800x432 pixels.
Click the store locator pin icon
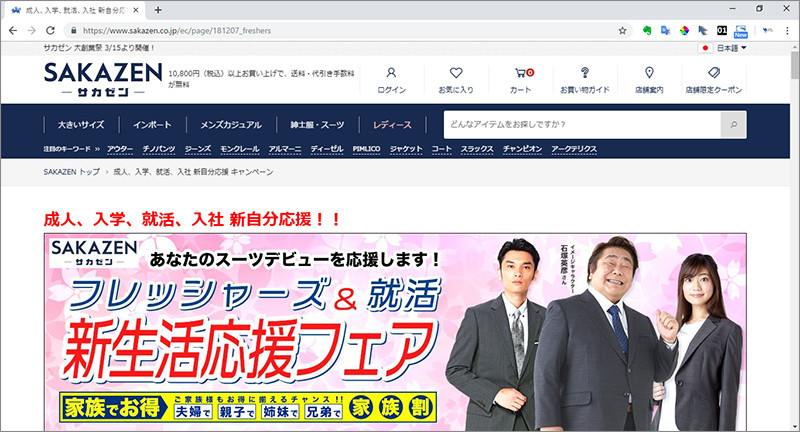click(649, 72)
